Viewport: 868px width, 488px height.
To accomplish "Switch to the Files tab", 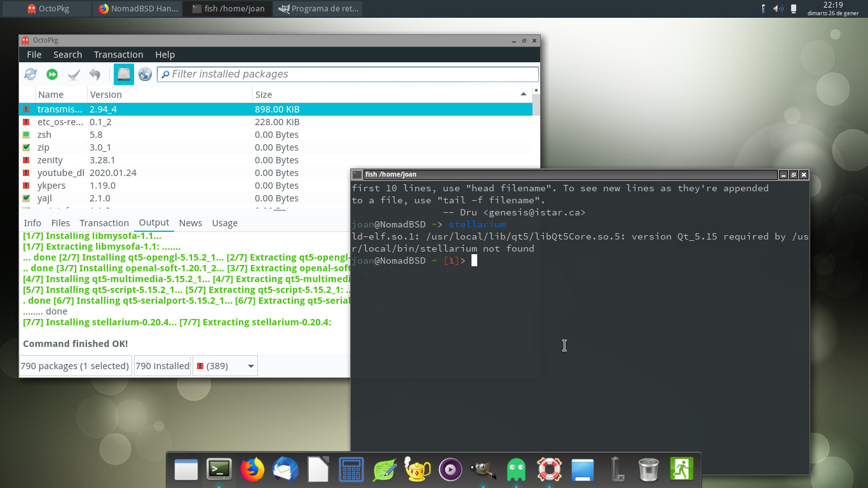I will (x=60, y=223).
